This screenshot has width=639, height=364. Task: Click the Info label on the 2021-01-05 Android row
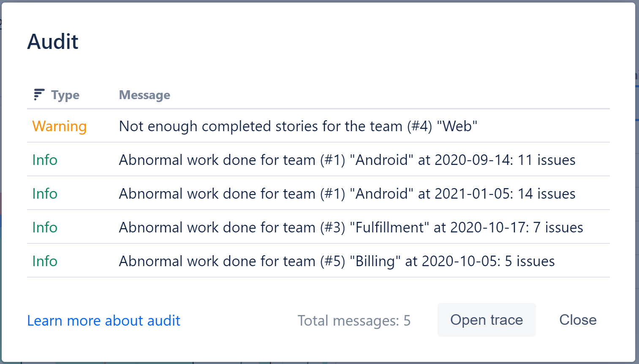(x=44, y=193)
